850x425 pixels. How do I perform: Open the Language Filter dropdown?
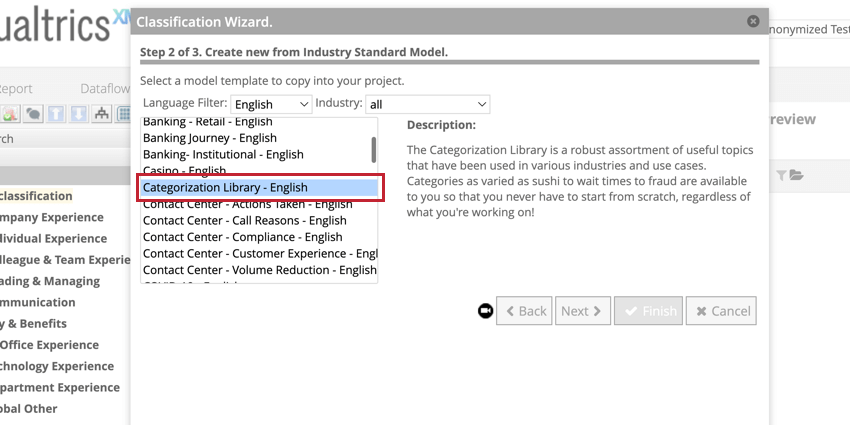click(271, 104)
